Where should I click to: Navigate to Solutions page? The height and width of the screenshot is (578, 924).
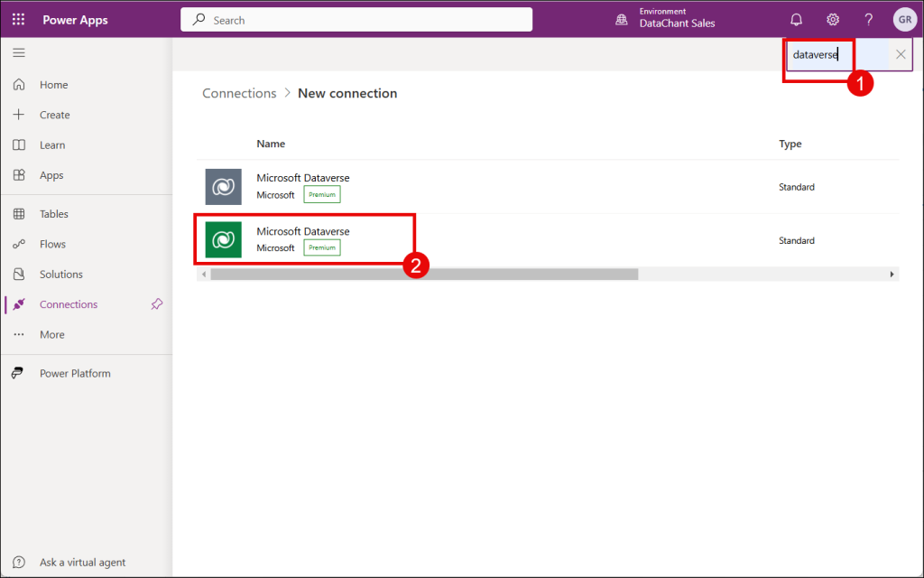tap(60, 275)
